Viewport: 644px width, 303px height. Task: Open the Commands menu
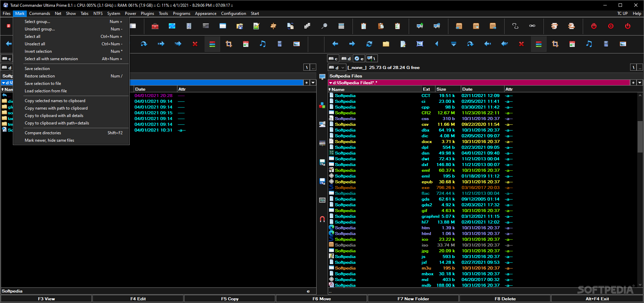[x=40, y=14]
